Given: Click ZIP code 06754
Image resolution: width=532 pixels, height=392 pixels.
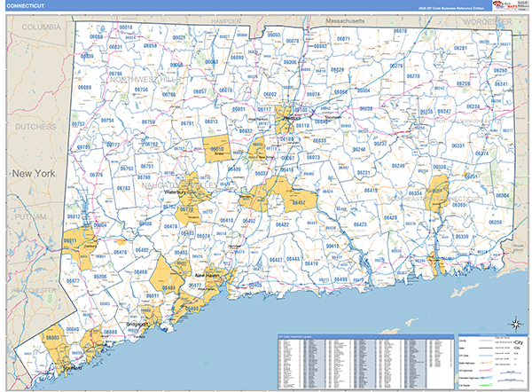Looking at the screenshot, I should point(107,121).
